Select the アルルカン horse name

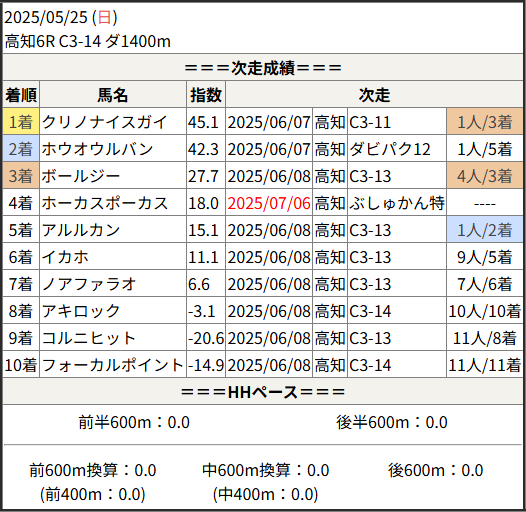[x=81, y=230]
